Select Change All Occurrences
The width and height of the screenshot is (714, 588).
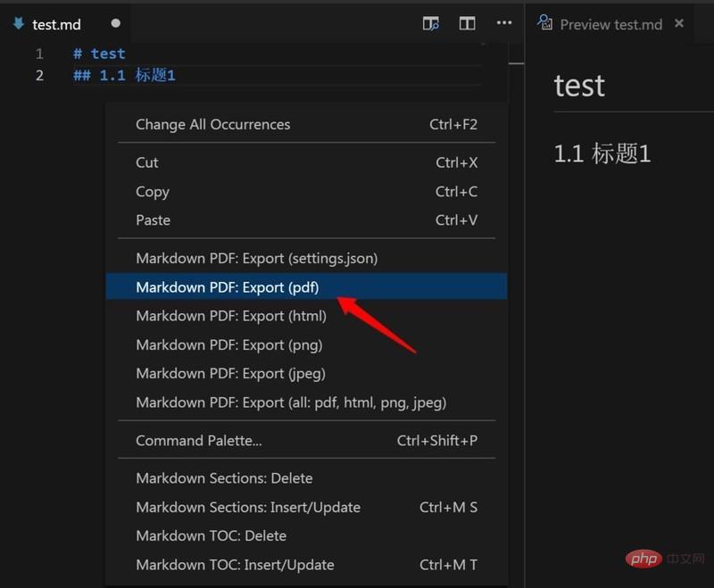(x=212, y=124)
